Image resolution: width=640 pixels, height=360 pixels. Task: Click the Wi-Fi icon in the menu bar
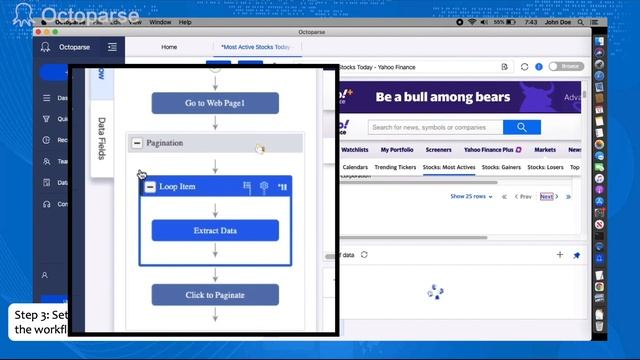coord(472,22)
